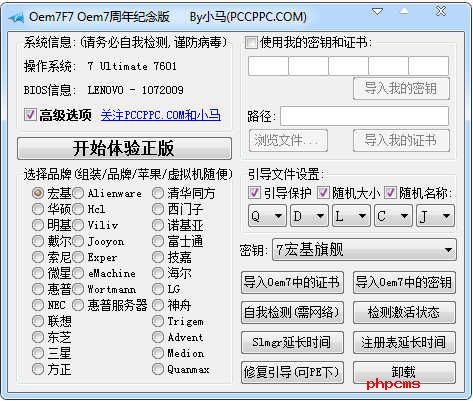Open the C letter dropdown
The width and height of the screenshot is (473, 401).
tap(393, 216)
